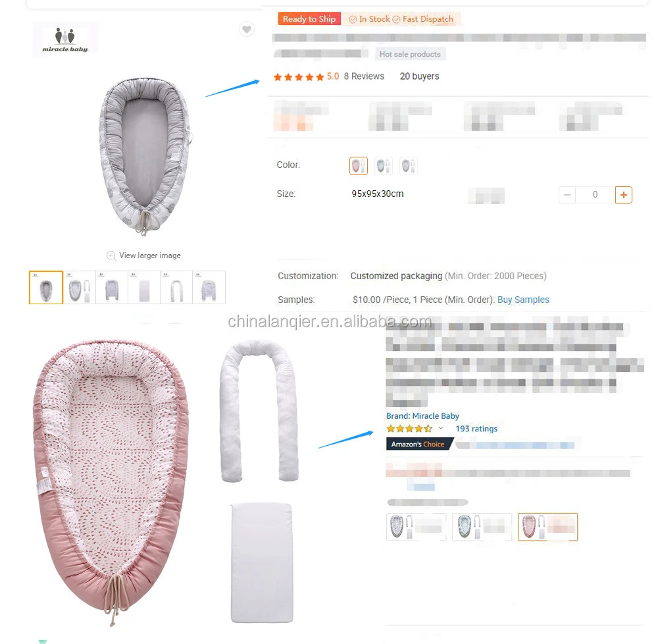This screenshot has height=644, width=658.
Task: Click the magnifier View larger image icon
Action: 112,255
